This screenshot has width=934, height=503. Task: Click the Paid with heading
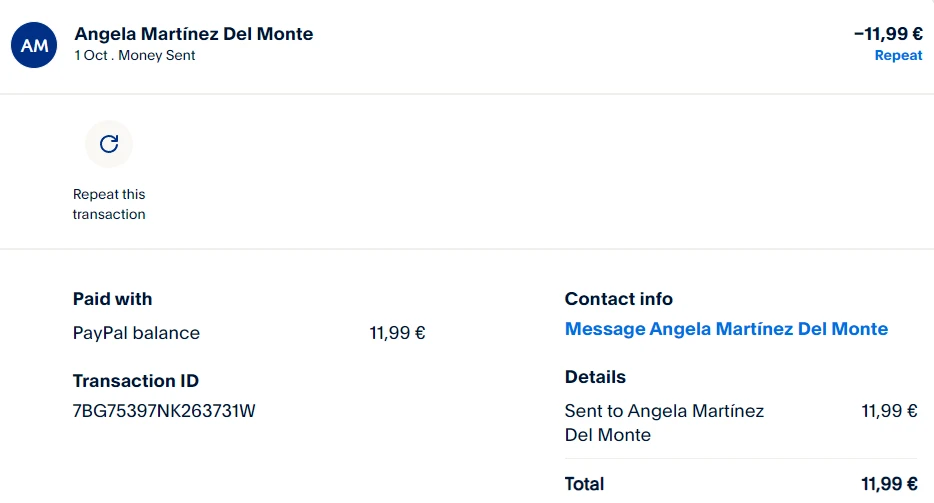[113, 299]
